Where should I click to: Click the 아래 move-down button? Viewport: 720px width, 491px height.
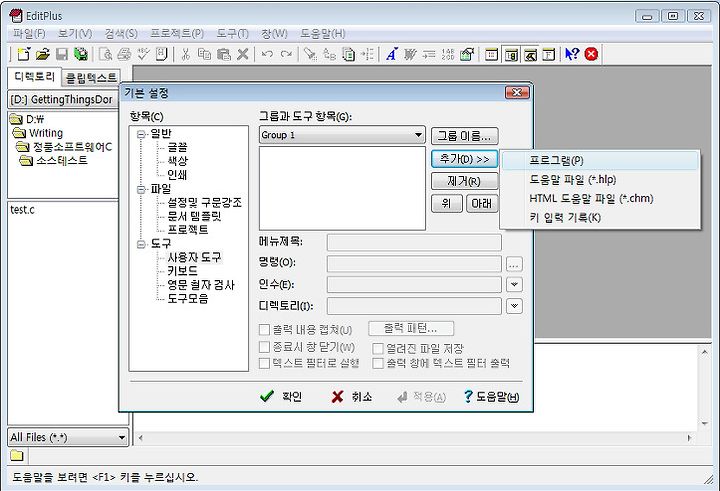coord(482,203)
